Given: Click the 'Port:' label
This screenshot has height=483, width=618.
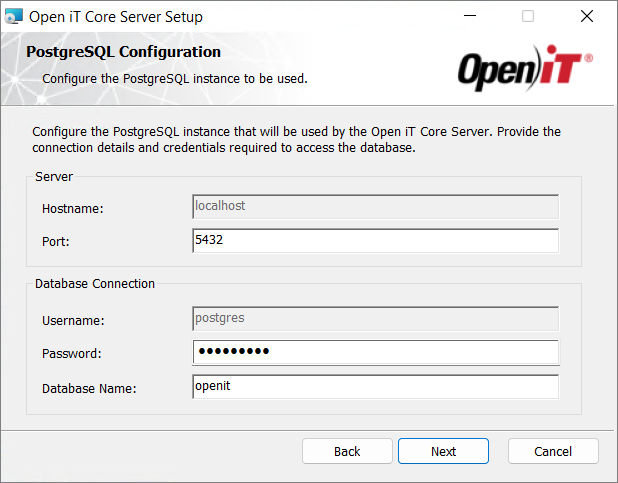Looking at the screenshot, I should (x=56, y=242).
